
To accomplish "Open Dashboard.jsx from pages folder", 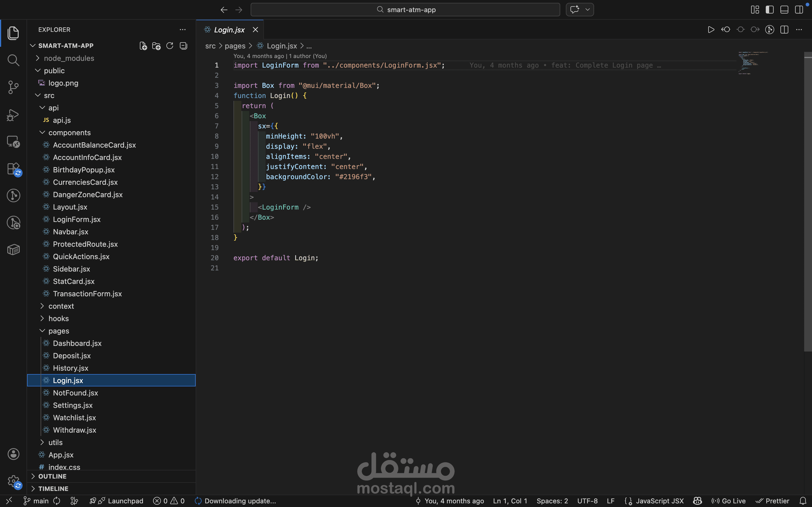I will pyautogui.click(x=77, y=343).
